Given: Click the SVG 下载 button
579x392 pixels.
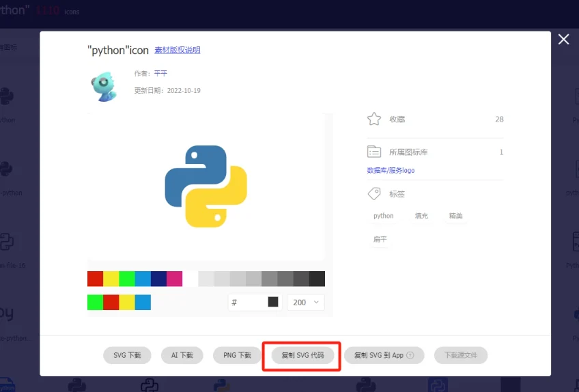Looking at the screenshot, I should tap(126, 355).
